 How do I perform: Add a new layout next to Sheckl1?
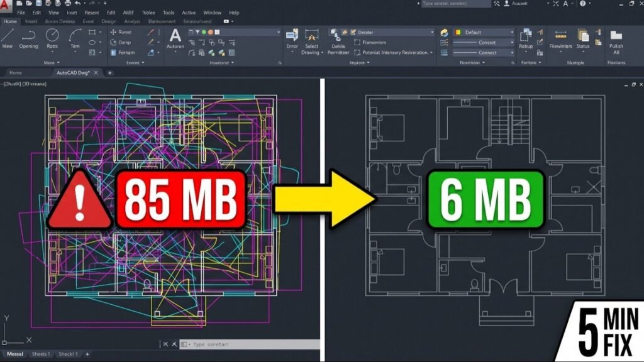pos(87,354)
